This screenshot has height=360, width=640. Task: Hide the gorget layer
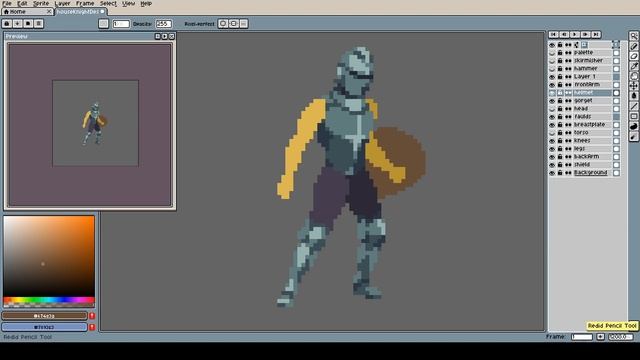click(552, 100)
